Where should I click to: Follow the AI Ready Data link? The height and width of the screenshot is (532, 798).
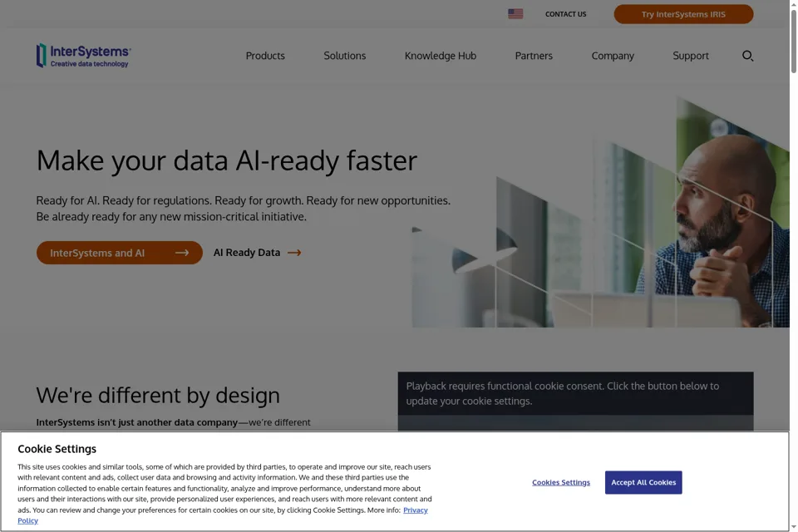click(x=257, y=253)
